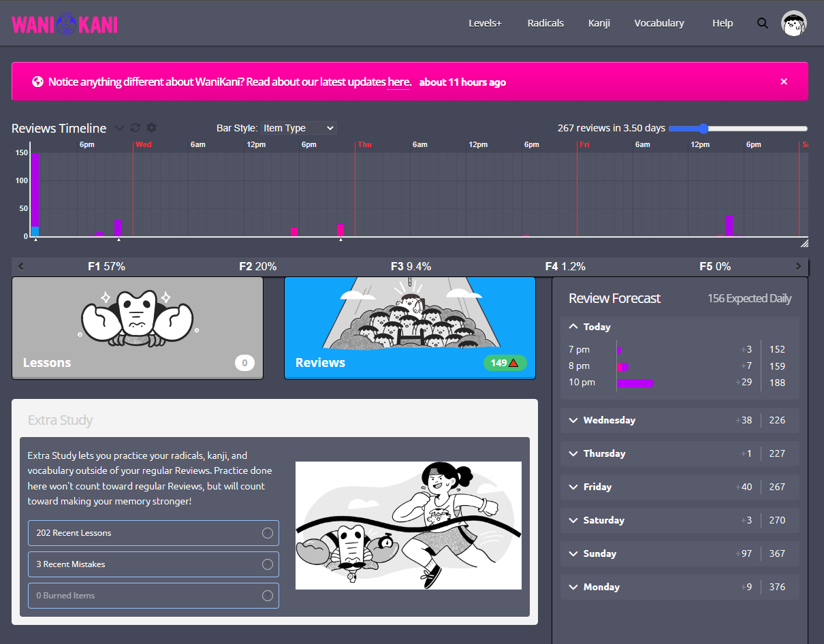The image size is (824, 644).
Task: Open the Radicals menu
Action: pyautogui.click(x=545, y=23)
